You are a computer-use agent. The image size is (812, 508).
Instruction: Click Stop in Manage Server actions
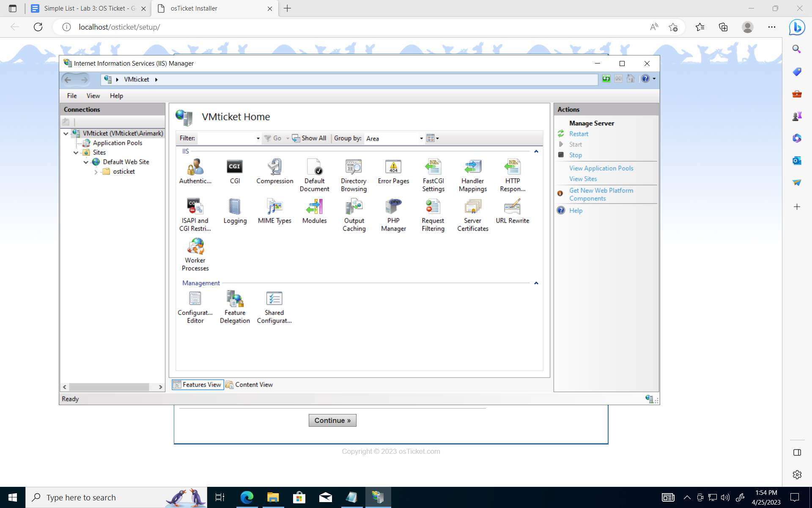575,155
